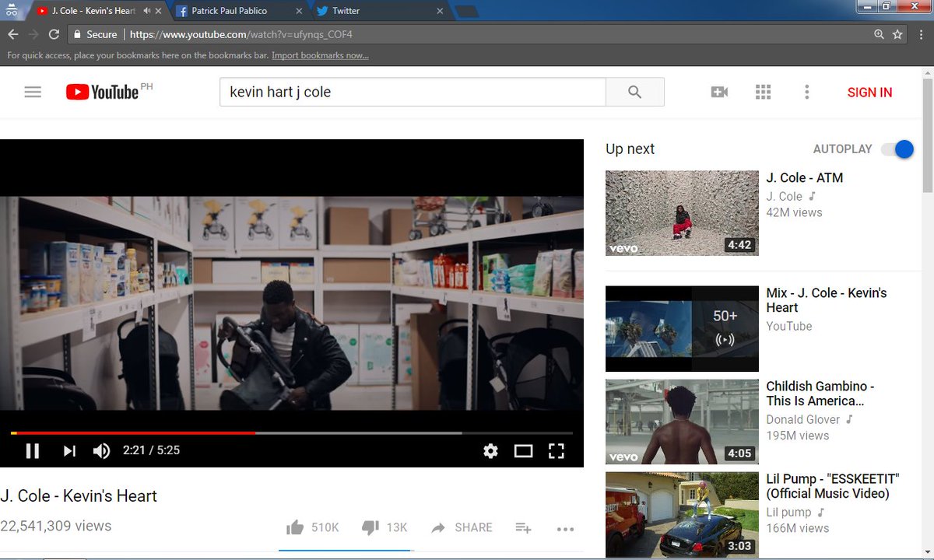Mute the J. Cole tab audio
This screenshot has width=934, height=560.
pyautogui.click(x=147, y=11)
